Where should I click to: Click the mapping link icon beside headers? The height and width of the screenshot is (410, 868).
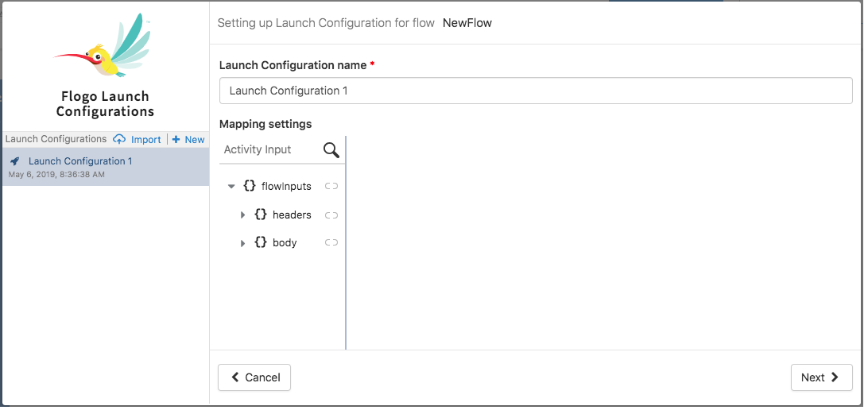(x=331, y=215)
